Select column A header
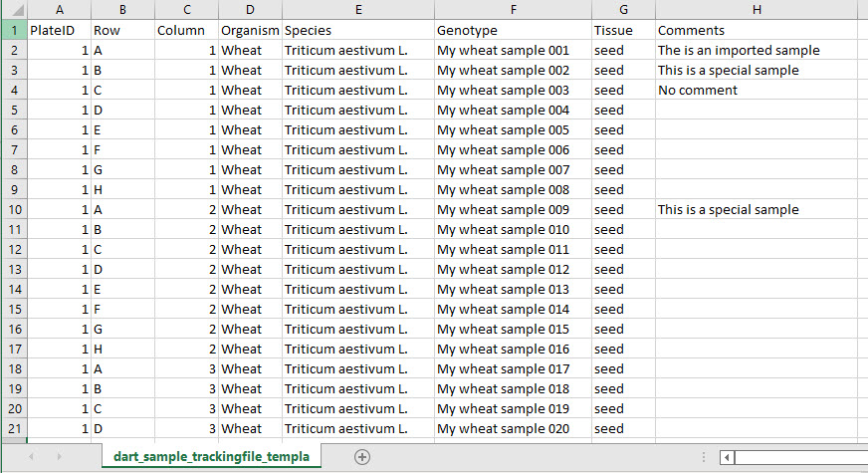Screen dimensions: 868x473 coord(59,10)
